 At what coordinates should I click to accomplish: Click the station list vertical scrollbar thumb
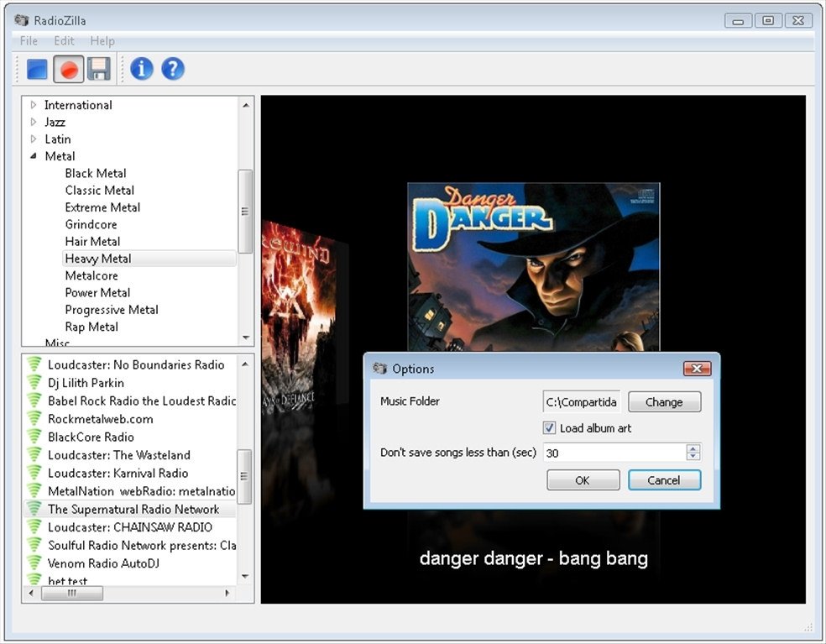click(x=245, y=476)
